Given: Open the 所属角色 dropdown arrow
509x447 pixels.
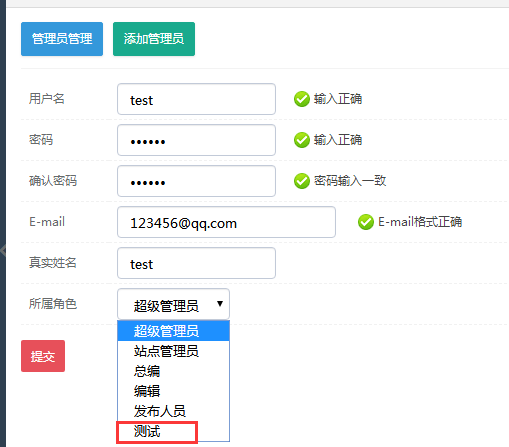Looking at the screenshot, I should click(220, 304).
